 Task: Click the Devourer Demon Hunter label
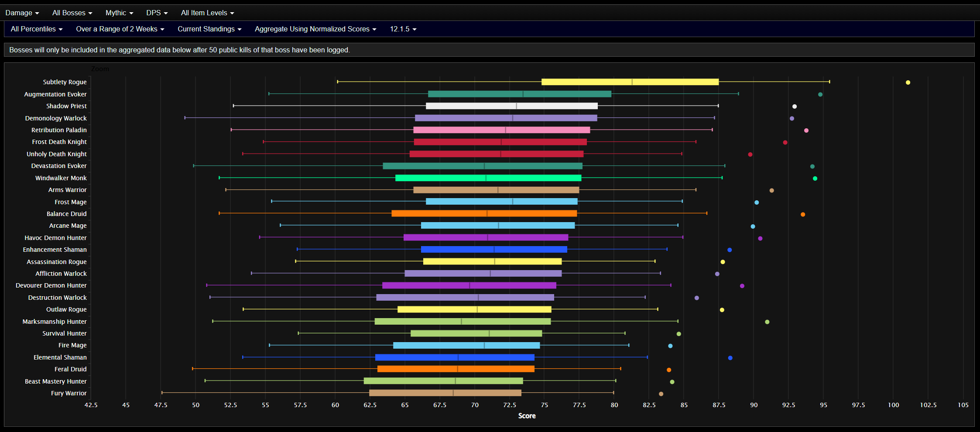[51, 285]
